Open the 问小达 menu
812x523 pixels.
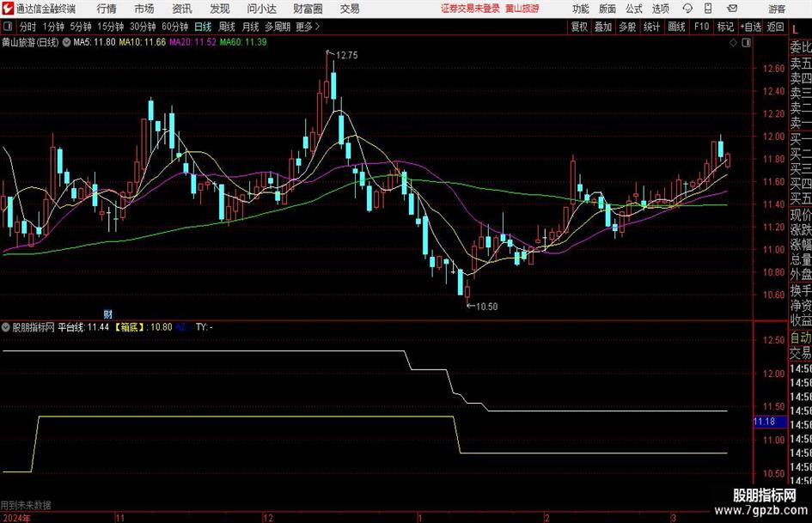tap(261, 9)
